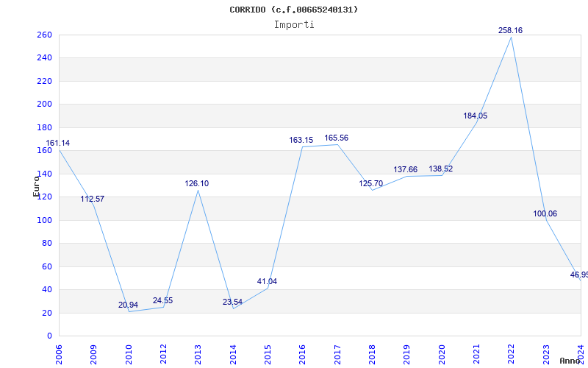Image resolution: width=588 pixels, height=368 pixels.
Task: Click the 138.52 data value
Action: coord(440,169)
